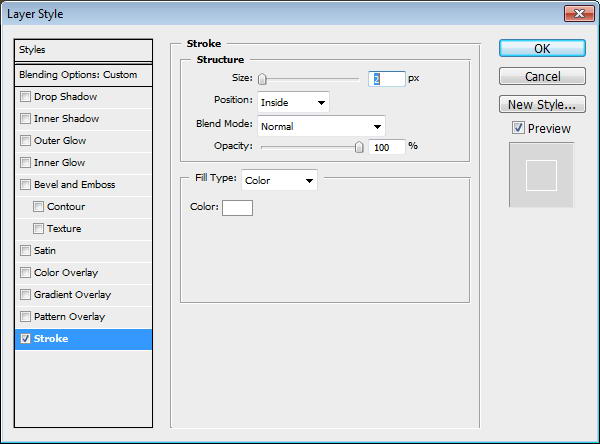Select the Outer Glow label
This screenshot has height=444, width=600.
click(x=60, y=140)
